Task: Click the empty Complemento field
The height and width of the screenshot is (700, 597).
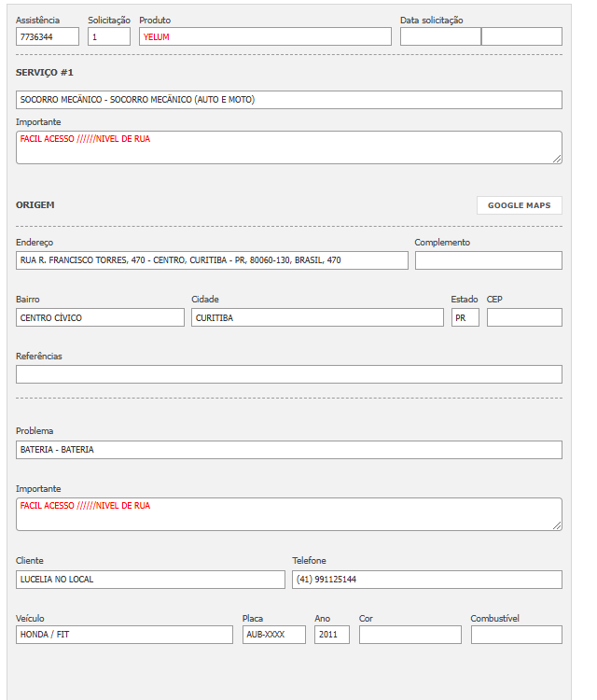Action: click(x=488, y=260)
